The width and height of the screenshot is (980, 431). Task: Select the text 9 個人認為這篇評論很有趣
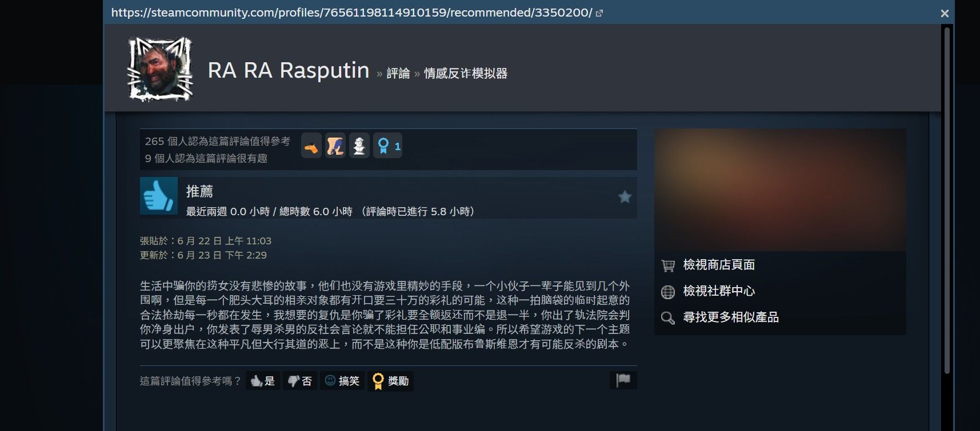coord(206,158)
